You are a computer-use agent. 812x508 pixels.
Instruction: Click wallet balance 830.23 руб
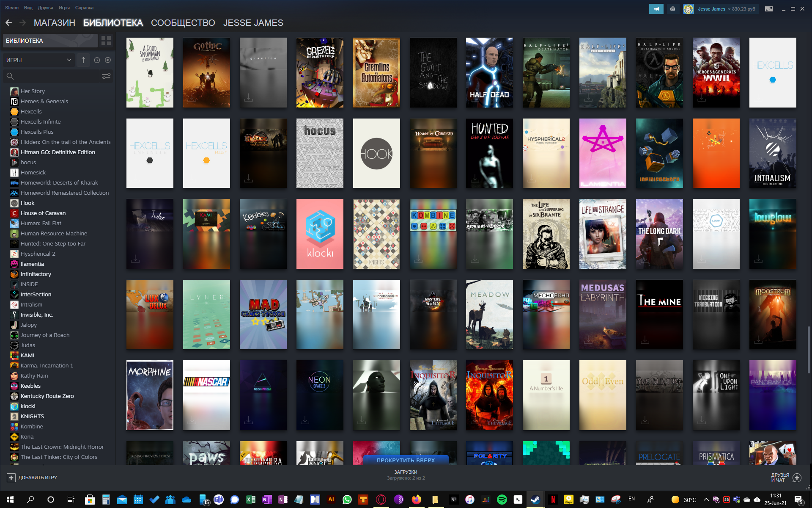743,9
